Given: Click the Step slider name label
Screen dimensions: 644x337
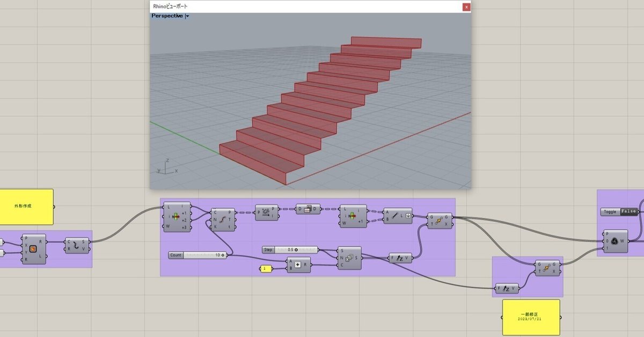Looking at the screenshot, I should pyautogui.click(x=269, y=250).
